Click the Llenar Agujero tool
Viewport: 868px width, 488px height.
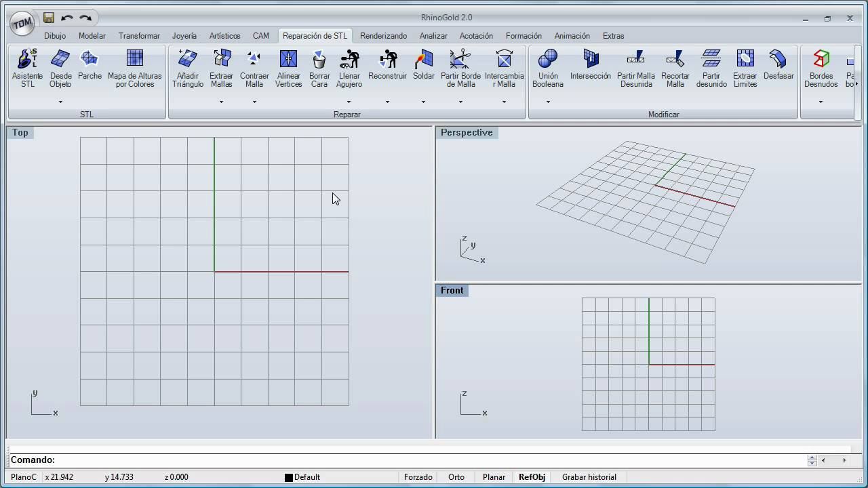pos(349,68)
